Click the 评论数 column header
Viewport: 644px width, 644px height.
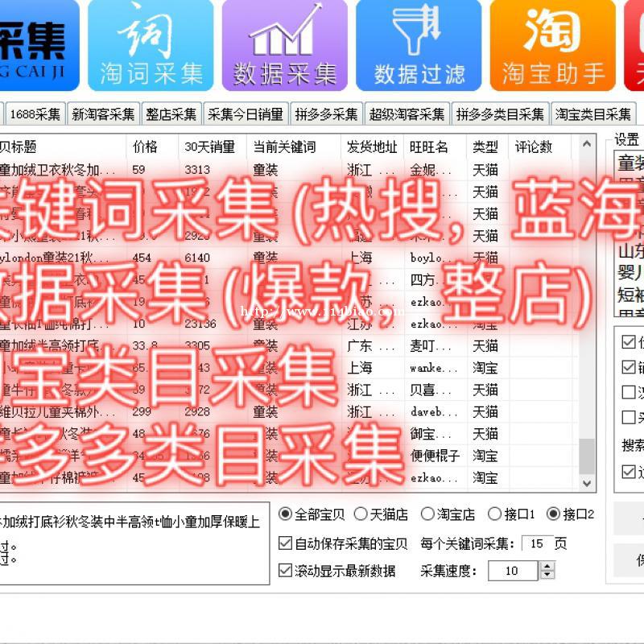[539, 147]
